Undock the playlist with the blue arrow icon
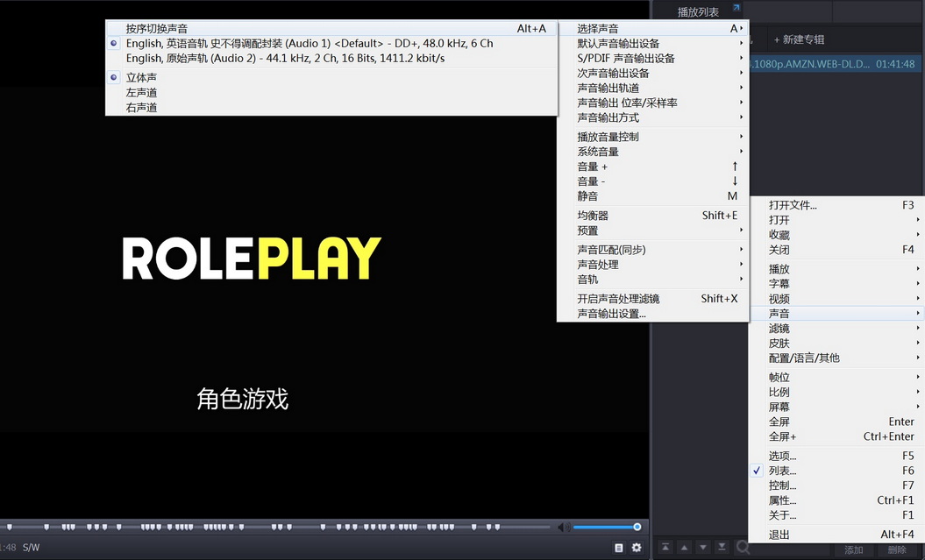 (x=736, y=9)
